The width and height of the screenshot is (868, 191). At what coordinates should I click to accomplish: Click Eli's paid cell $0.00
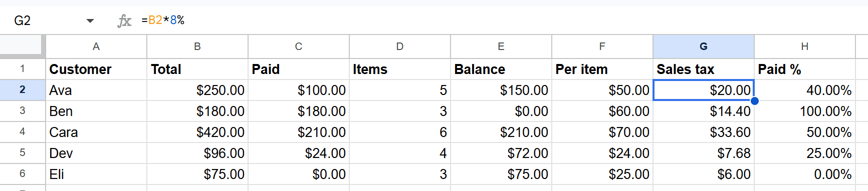pyautogui.click(x=299, y=174)
